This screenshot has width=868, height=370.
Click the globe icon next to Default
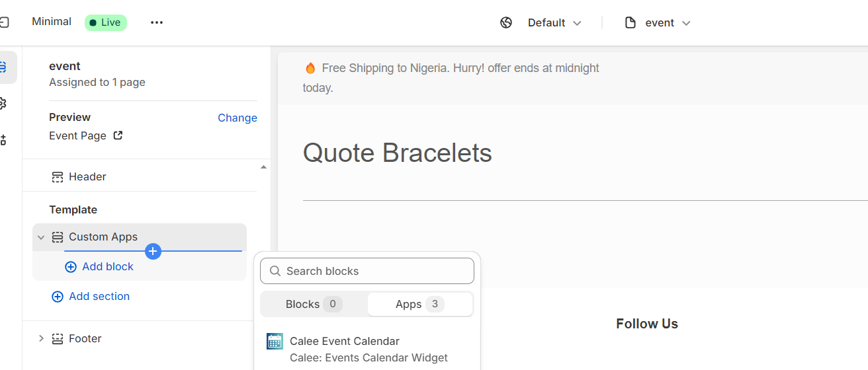(506, 22)
